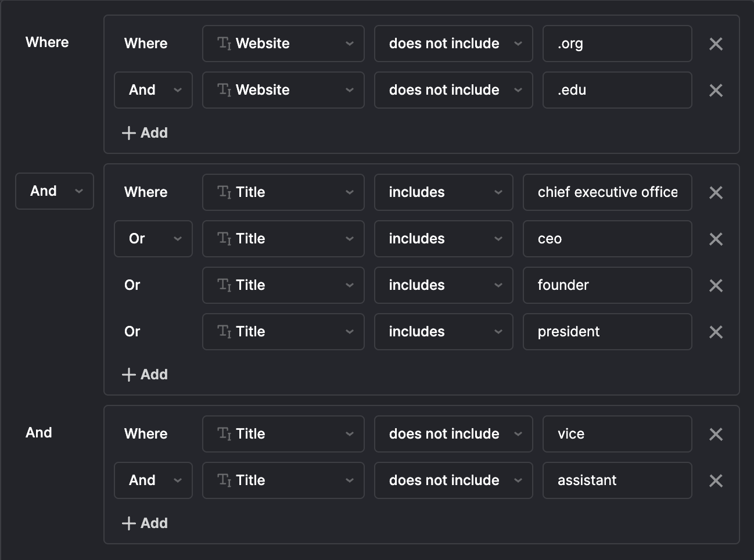Add a condition to the Website group

click(145, 133)
